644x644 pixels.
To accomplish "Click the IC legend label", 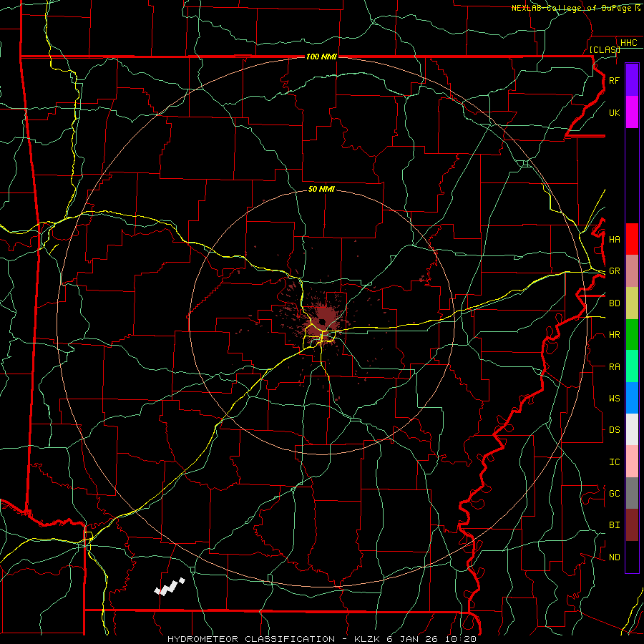I will pos(614,462).
